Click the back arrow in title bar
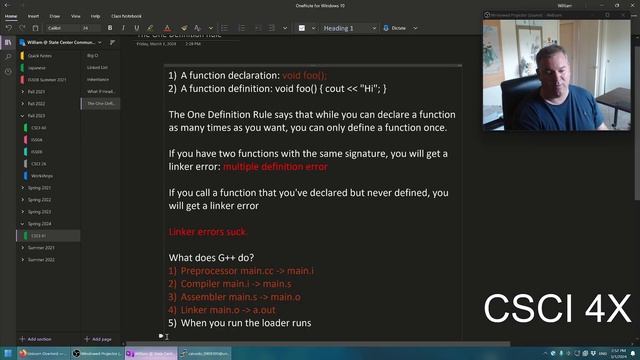The height and width of the screenshot is (360, 640). [x=7, y=5]
